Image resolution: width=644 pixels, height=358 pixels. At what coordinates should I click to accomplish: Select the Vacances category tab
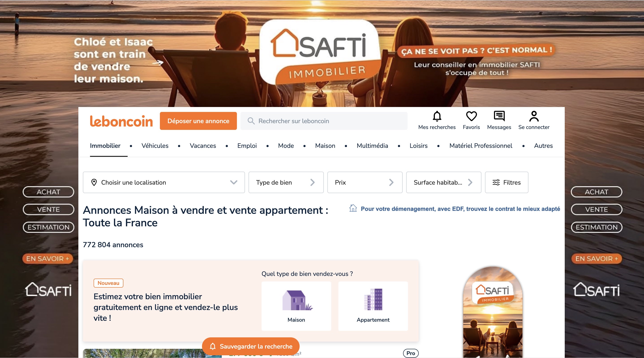203,146
